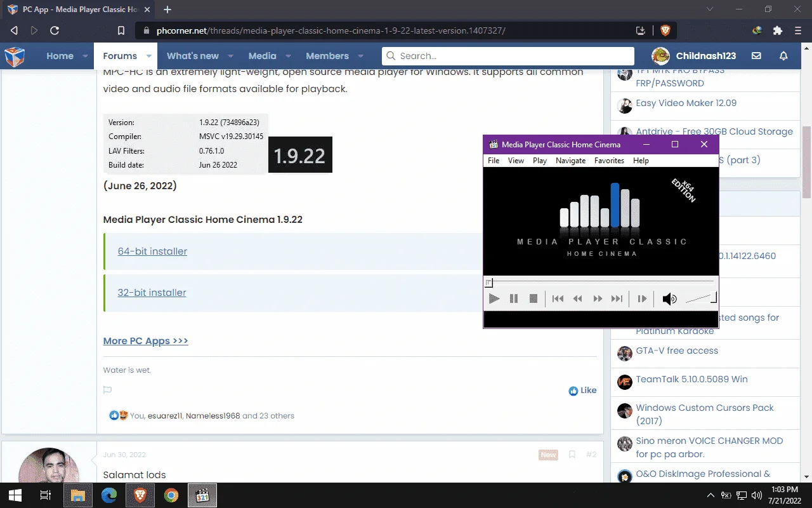
Task: Open the Favorites menu in Media Player Classic
Action: tap(609, 161)
